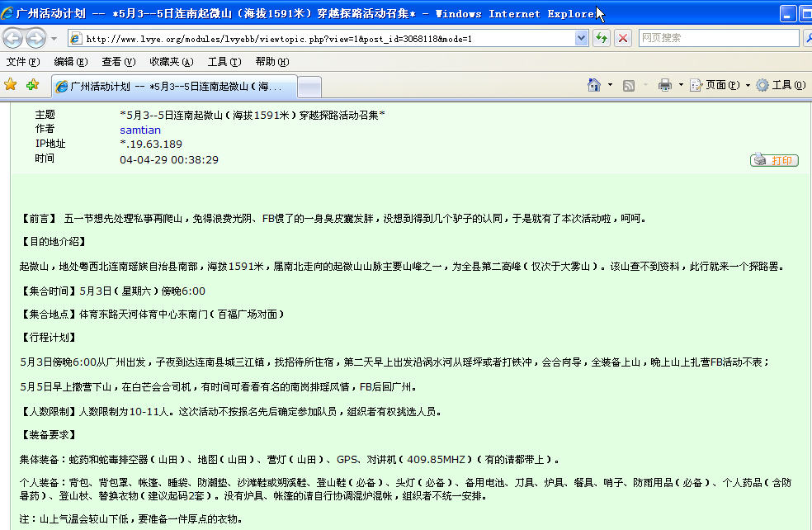Open the 文件 (File) menu
This screenshot has width=812, height=530.
point(22,62)
